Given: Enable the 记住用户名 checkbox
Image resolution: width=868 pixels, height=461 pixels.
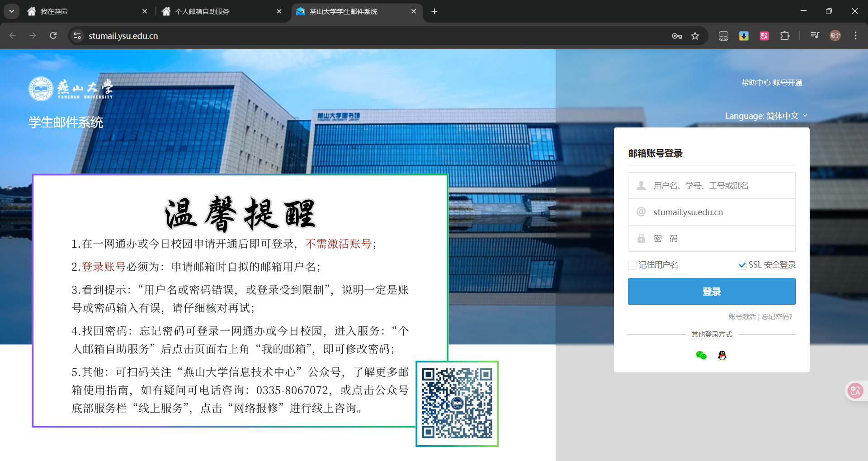Looking at the screenshot, I should pos(632,265).
